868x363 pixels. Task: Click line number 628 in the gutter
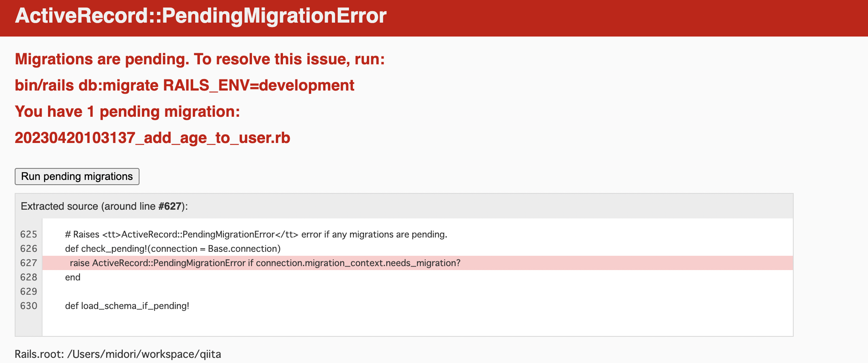[x=29, y=277]
